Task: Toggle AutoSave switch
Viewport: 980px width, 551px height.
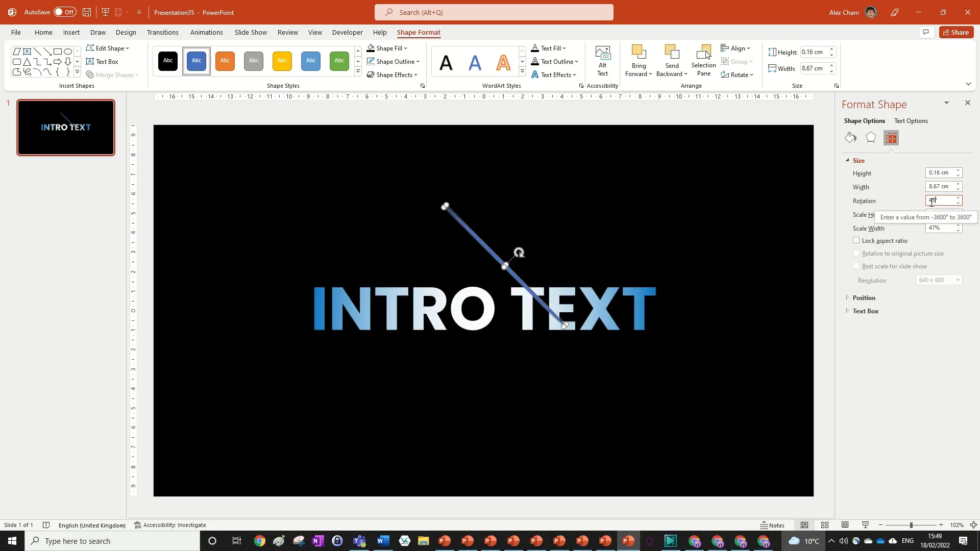Action: (65, 12)
